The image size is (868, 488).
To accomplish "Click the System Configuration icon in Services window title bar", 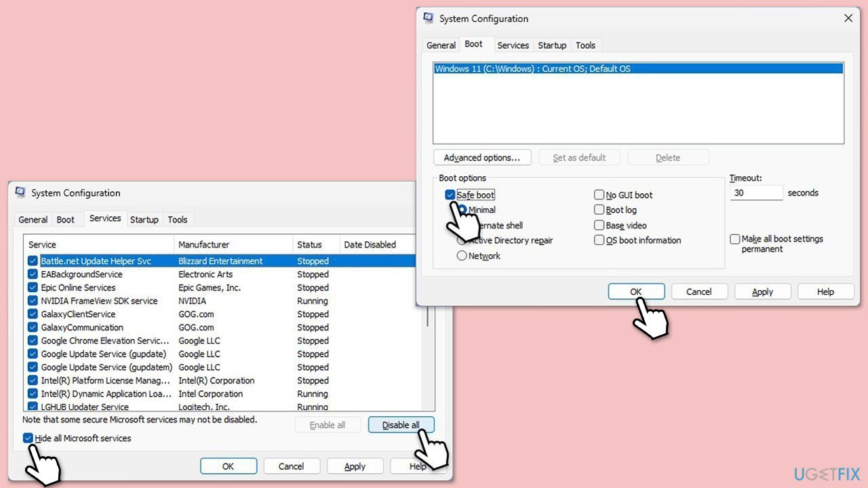I will (20, 193).
